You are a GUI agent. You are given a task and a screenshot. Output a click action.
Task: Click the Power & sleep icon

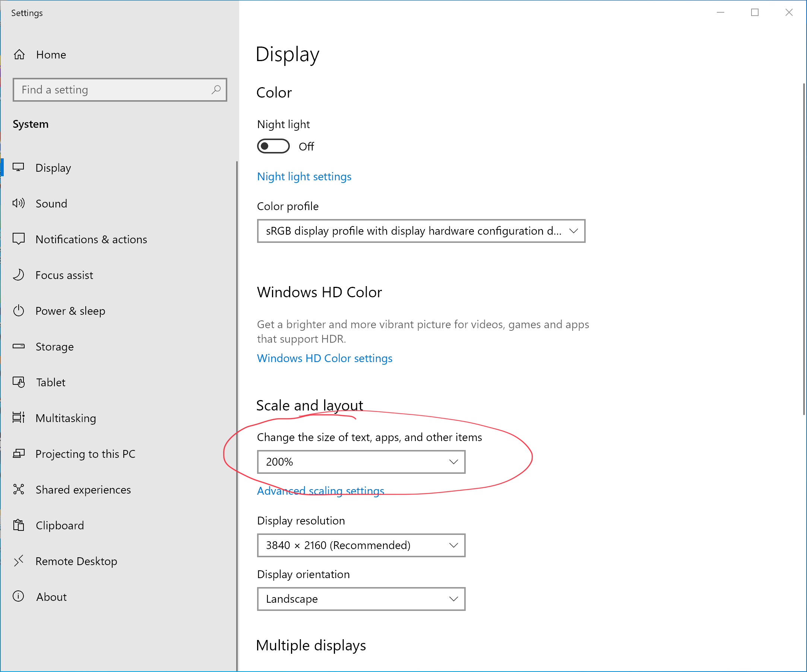(19, 310)
